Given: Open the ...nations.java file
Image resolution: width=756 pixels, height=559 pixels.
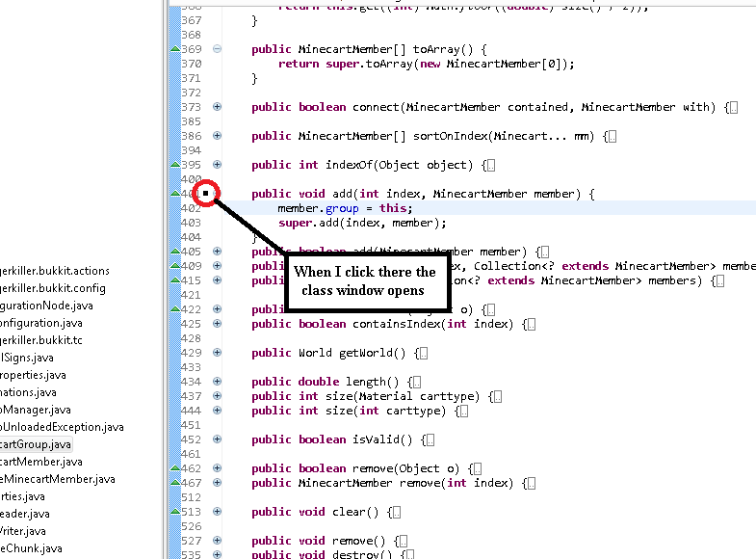Looking at the screenshot, I should (28, 392).
